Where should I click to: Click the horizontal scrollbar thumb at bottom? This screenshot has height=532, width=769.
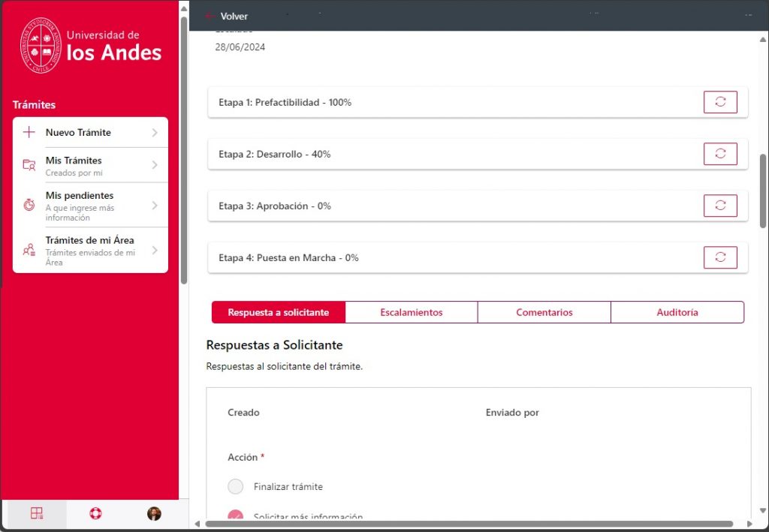(x=469, y=524)
